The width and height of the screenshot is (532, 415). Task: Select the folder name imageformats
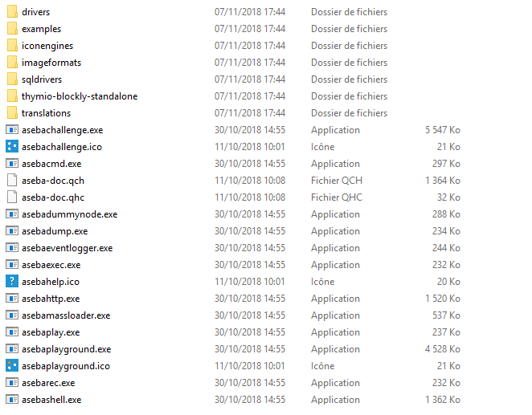click(x=51, y=63)
